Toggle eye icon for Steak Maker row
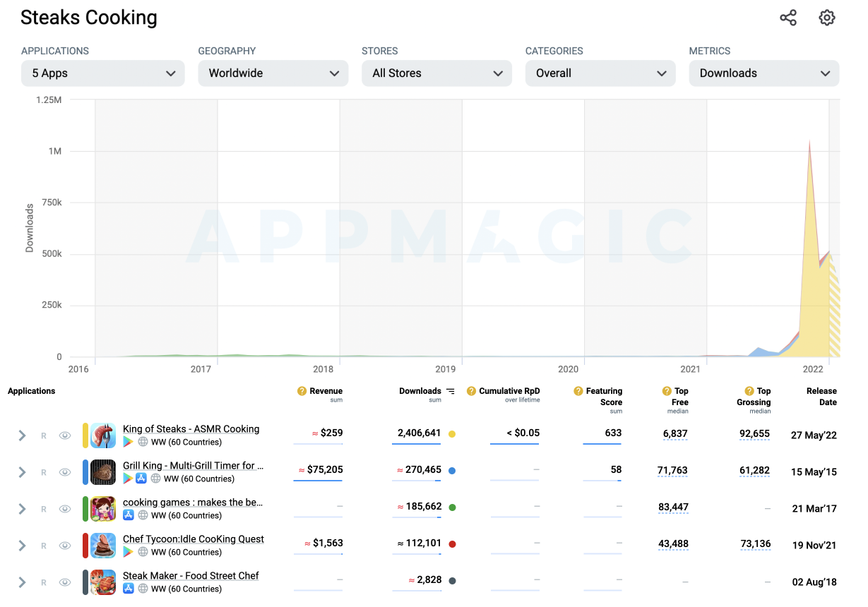This screenshot has width=868, height=607. click(65, 582)
